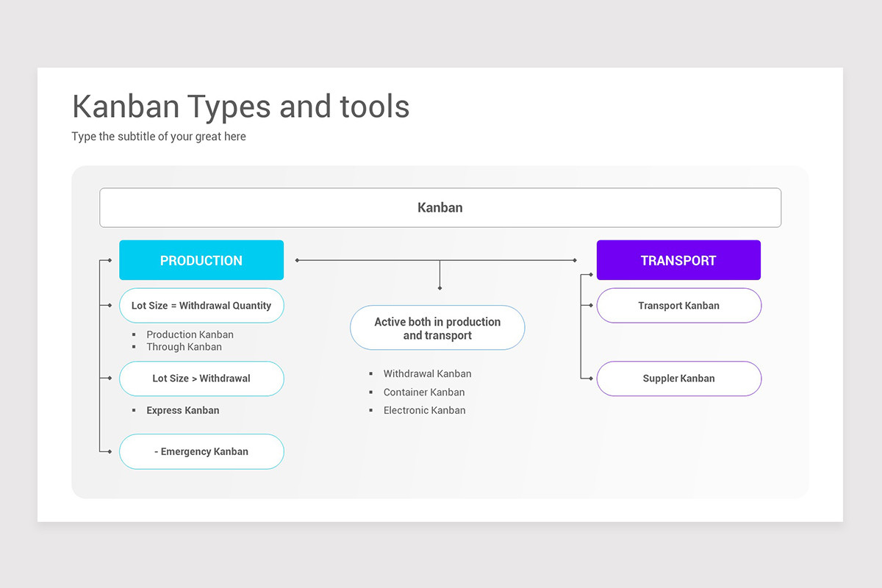Click 'Lot Size = Withdrawal Quantity' pill

201,306
